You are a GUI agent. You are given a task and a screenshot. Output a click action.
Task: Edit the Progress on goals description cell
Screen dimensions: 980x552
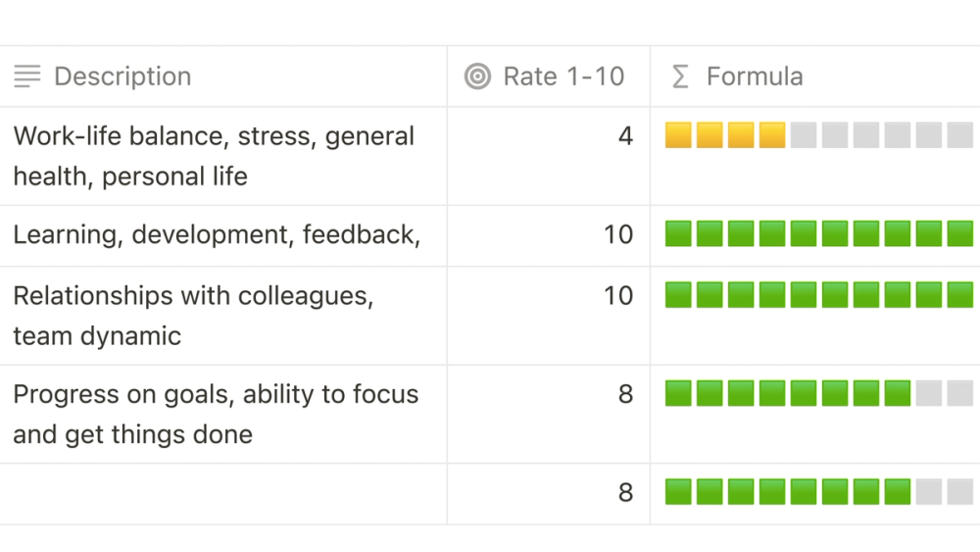pos(223,414)
